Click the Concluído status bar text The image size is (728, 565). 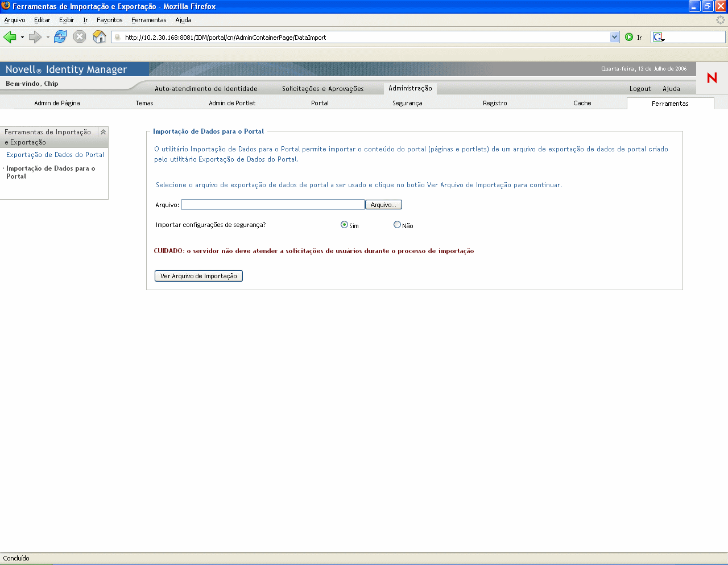tap(16, 558)
